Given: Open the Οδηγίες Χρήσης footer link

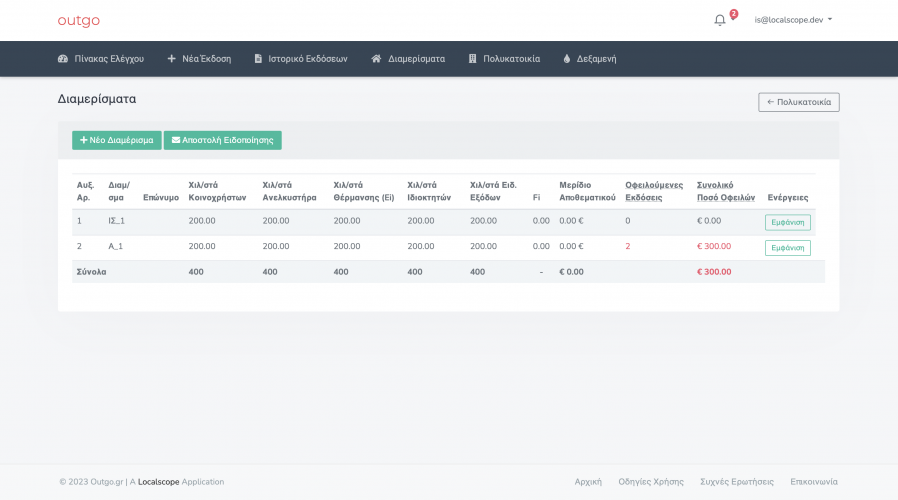Looking at the screenshot, I should coord(651,482).
